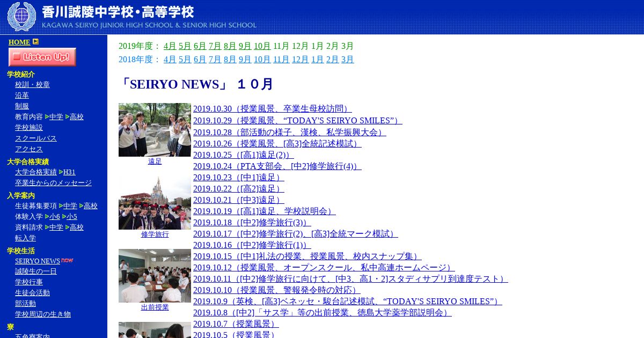Open the 出前授業 classroom photo thumbnail
644x338 pixels.
point(155,276)
